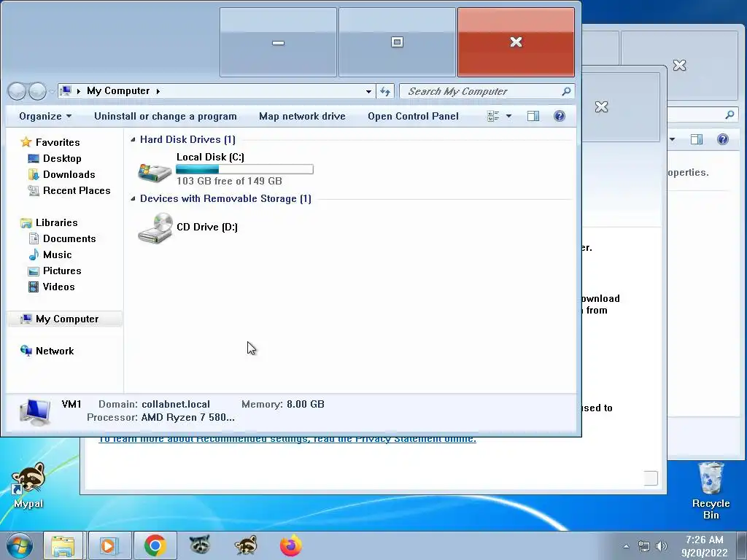
Task: Open Recycle Bin on desktop
Action: tap(711, 491)
